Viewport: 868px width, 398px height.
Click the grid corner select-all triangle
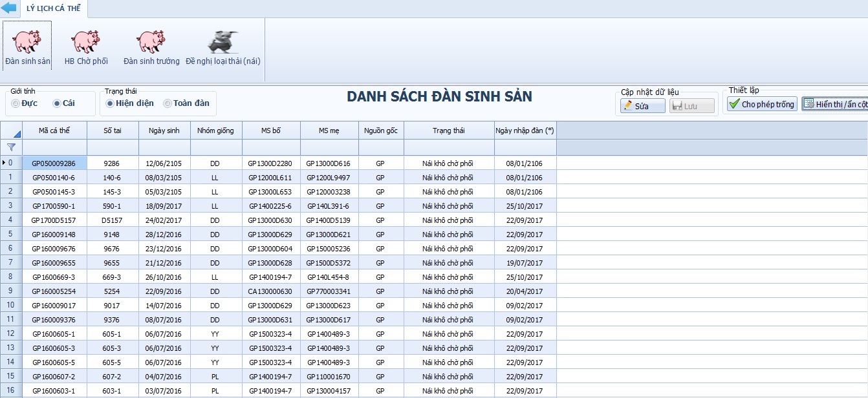(x=17, y=134)
